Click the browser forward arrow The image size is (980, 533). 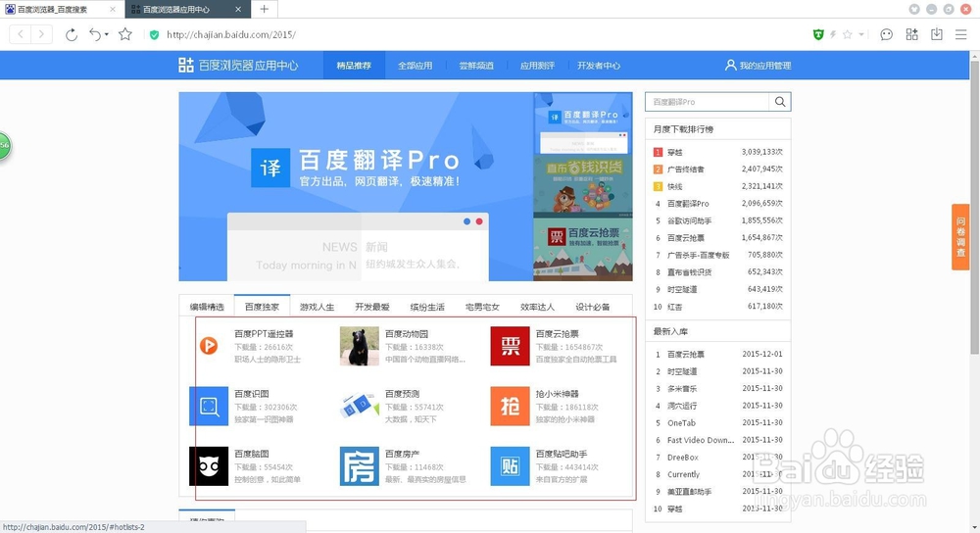pos(41,34)
